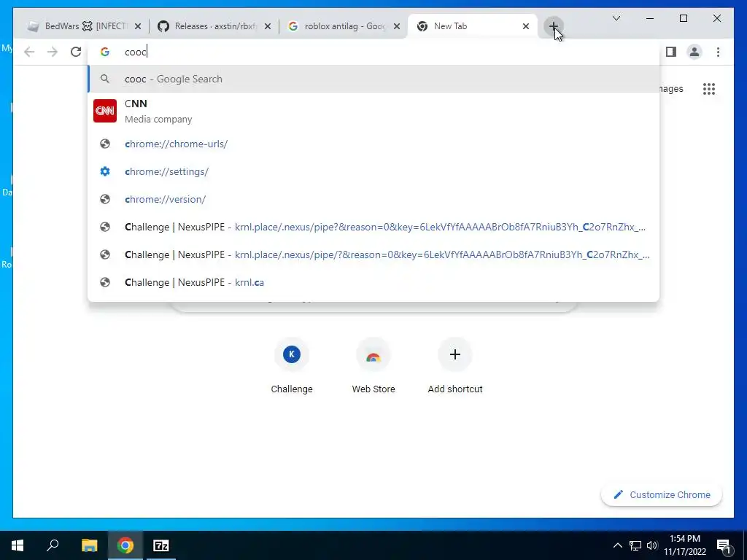Open the Web Store shortcut

373,366
